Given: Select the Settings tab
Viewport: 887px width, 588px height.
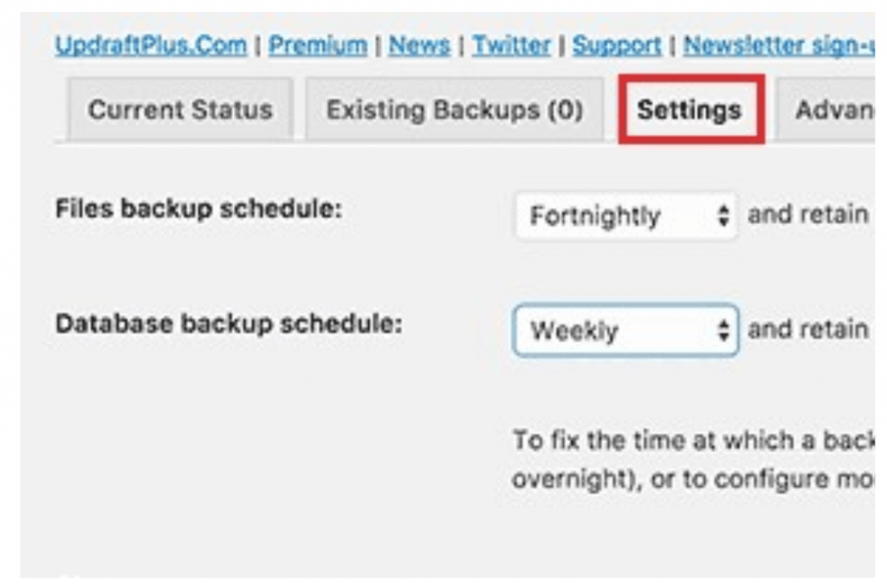Looking at the screenshot, I should click(690, 110).
